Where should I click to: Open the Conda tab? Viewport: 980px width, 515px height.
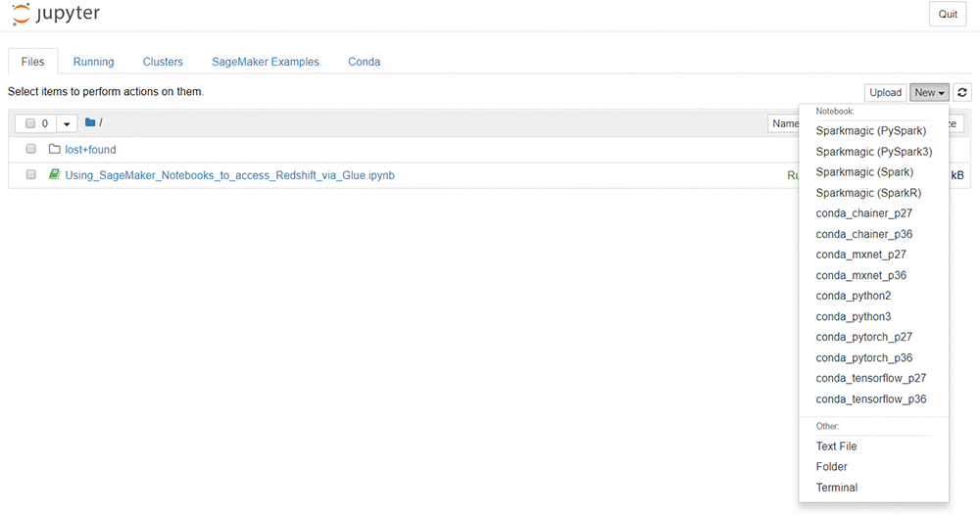pos(365,62)
